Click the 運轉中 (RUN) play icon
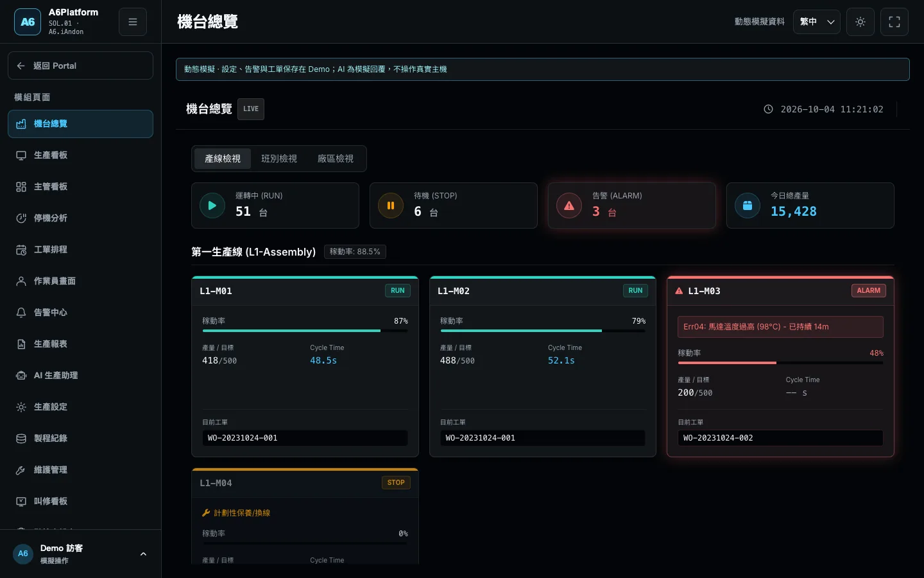This screenshot has height=578, width=924. pos(212,206)
